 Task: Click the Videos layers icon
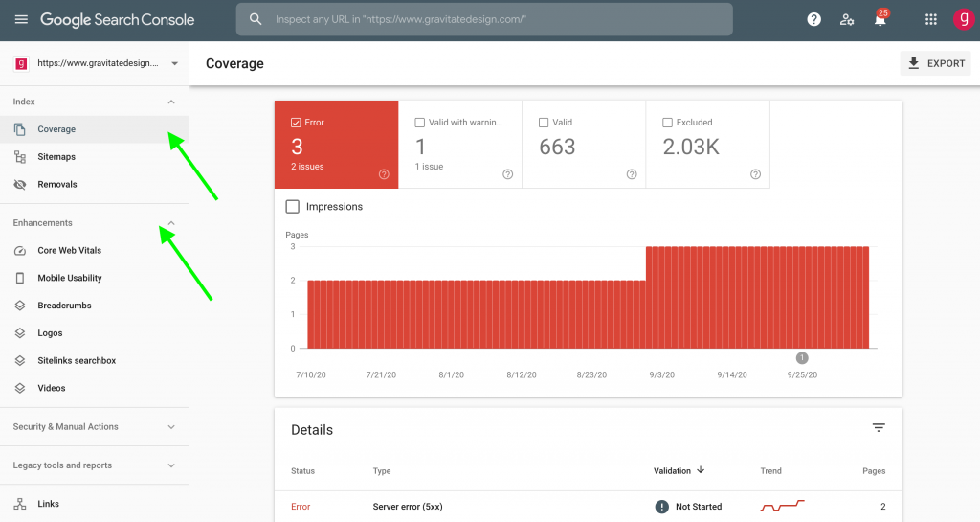[x=20, y=388]
